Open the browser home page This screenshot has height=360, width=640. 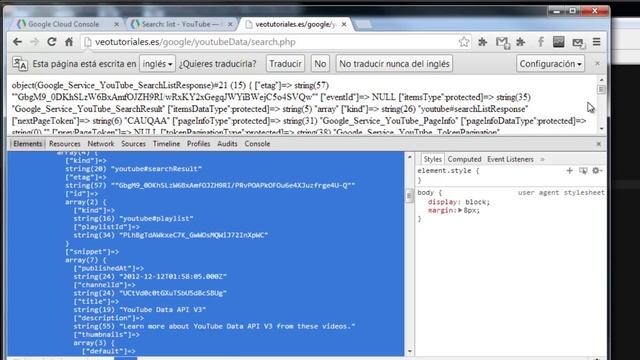click(69, 42)
